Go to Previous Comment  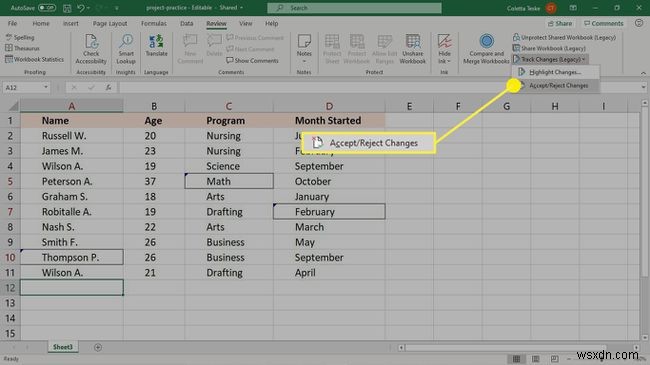pyautogui.click(x=255, y=38)
